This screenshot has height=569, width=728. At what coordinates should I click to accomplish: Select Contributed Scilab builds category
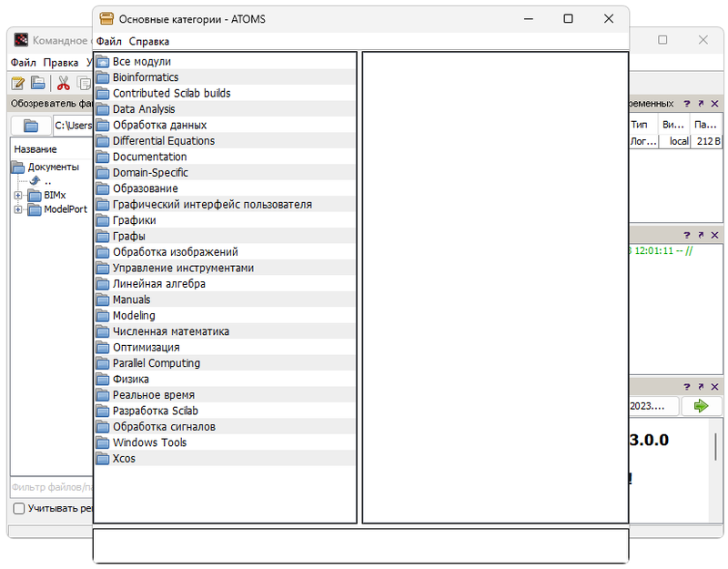[x=225, y=93]
